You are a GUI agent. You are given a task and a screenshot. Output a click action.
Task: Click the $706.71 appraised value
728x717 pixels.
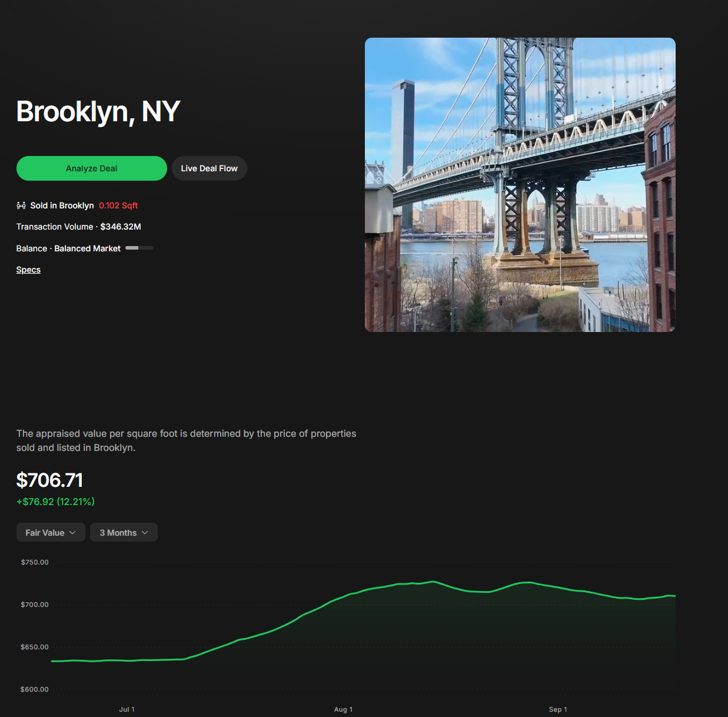coord(49,480)
